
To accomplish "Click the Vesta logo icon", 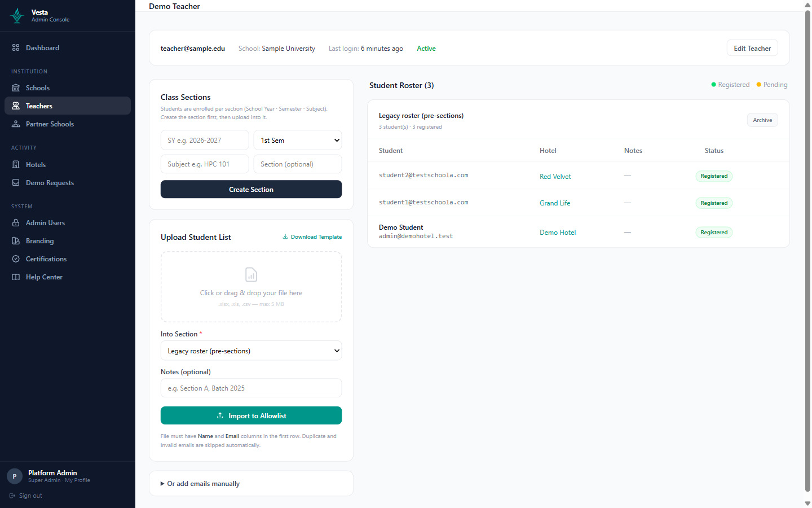I will (x=17, y=16).
